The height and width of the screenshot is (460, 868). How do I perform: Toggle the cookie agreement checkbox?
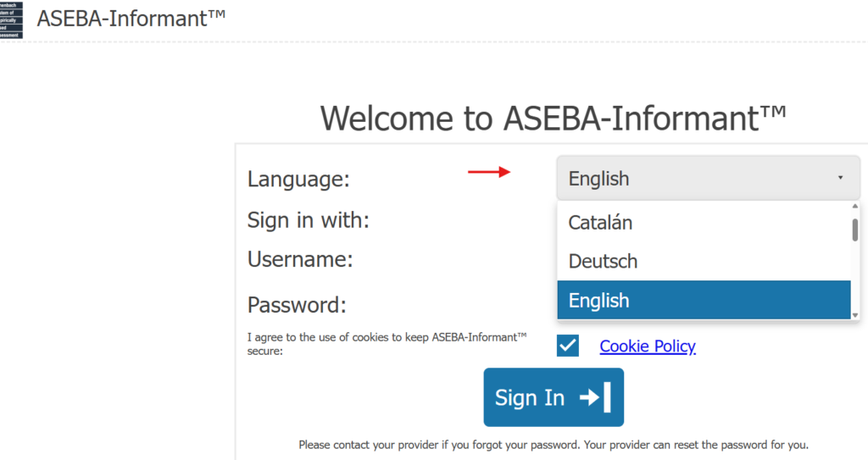(568, 346)
